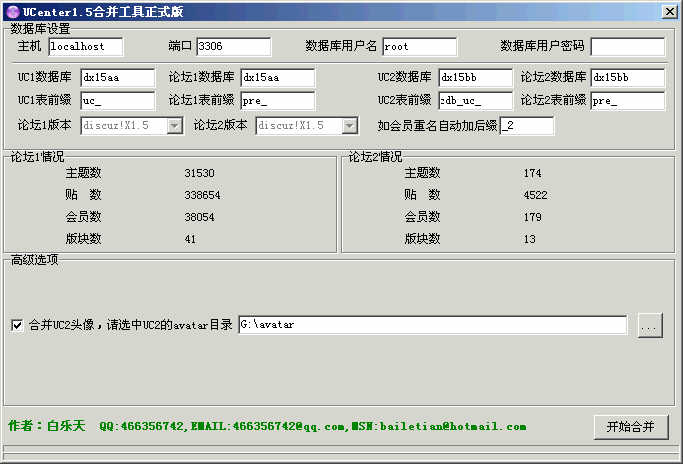
Task: Click the window title UCenter1.5合并工具正式版
Action: click(x=103, y=12)
